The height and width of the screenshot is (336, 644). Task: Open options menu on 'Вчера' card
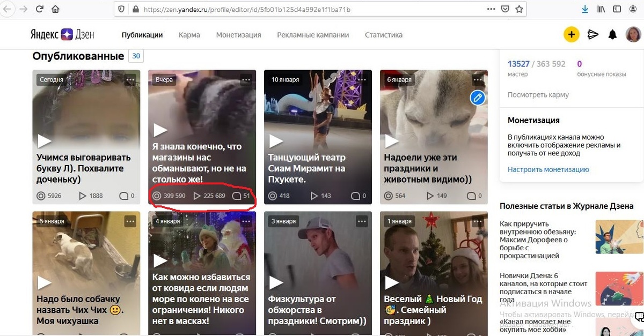tap(246, 79)
